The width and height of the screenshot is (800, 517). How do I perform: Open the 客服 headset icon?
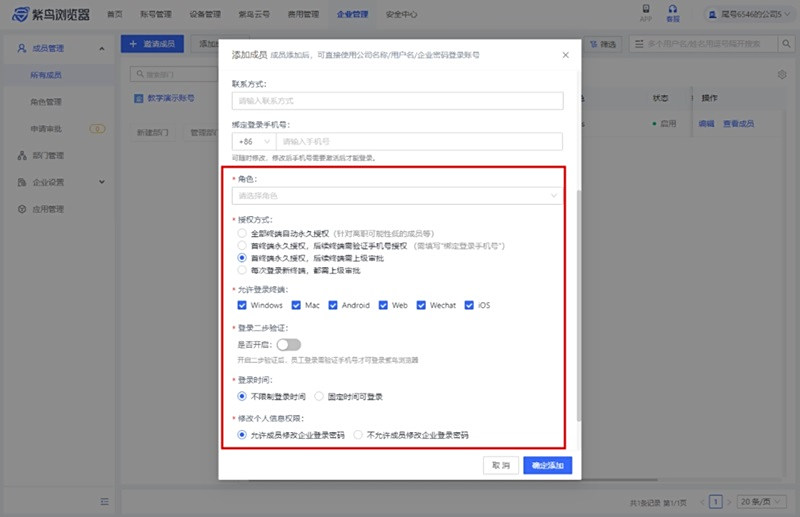673,12
